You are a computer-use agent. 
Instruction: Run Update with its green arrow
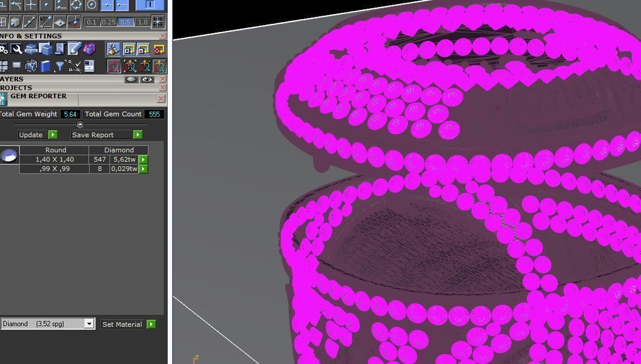(x=53, y=135)
